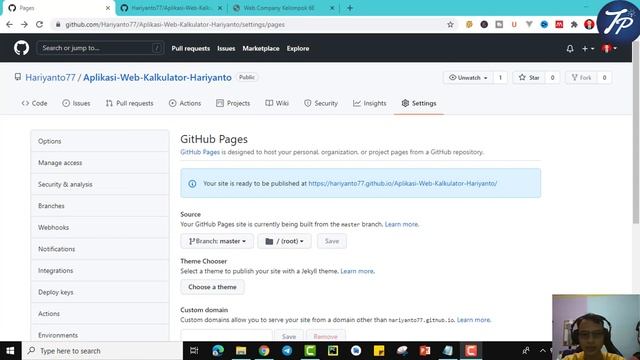Click the browser back arrow
The width and height of the screenshot is (640, 360).
point(9,24)
